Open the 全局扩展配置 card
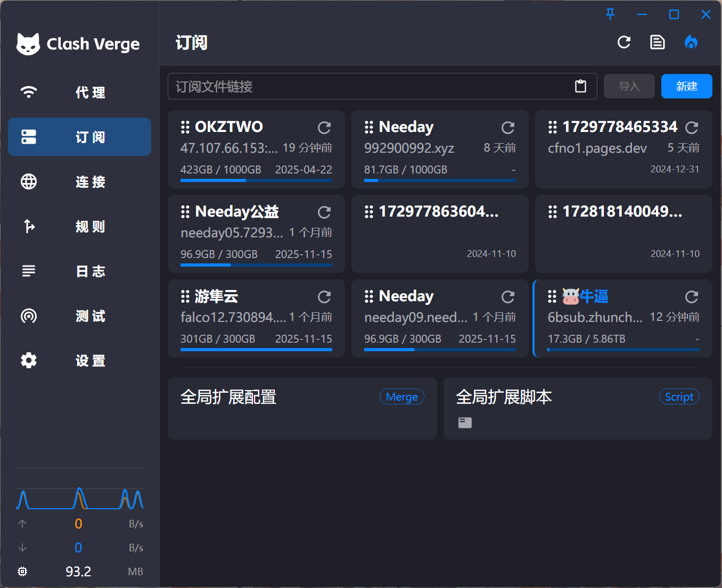 click(302, 408)
